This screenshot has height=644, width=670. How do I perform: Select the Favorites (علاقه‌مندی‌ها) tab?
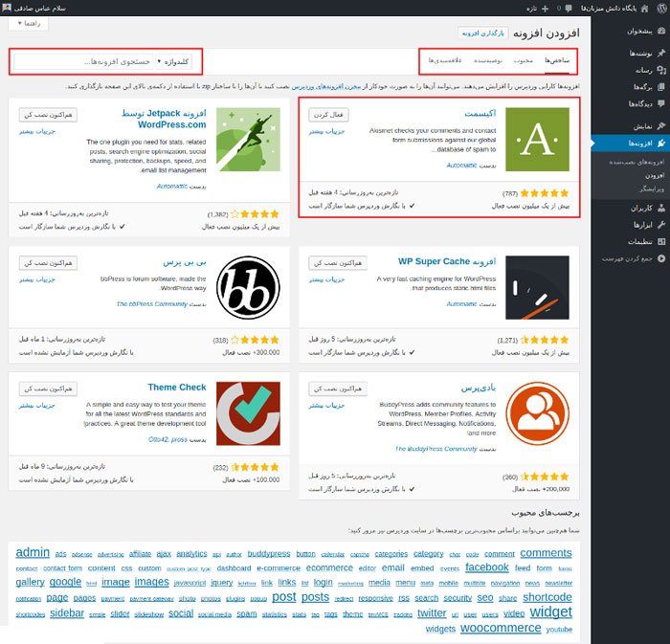tap(443, 61)
